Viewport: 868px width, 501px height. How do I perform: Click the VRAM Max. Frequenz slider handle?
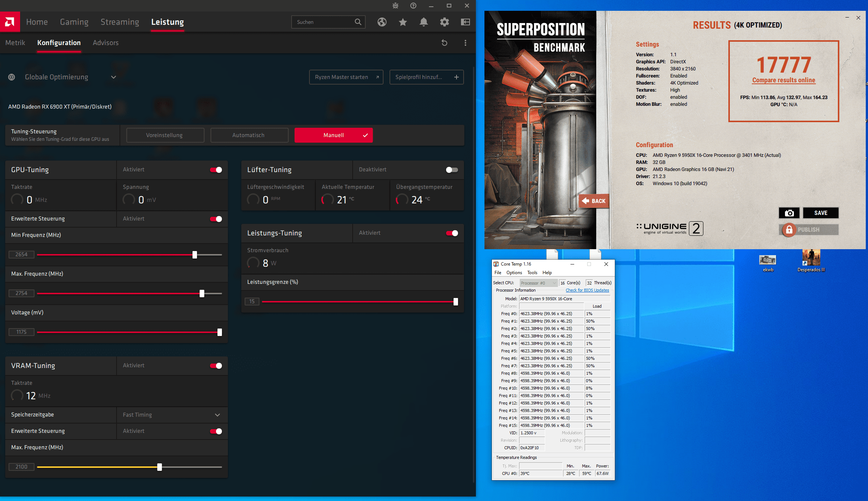(x=159, y=467)
